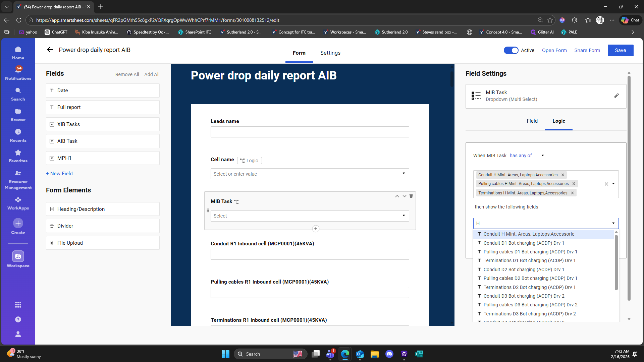Open Notifications in the left sidebar
This screenshot has height=362, width=644.
tap(18, 73)
